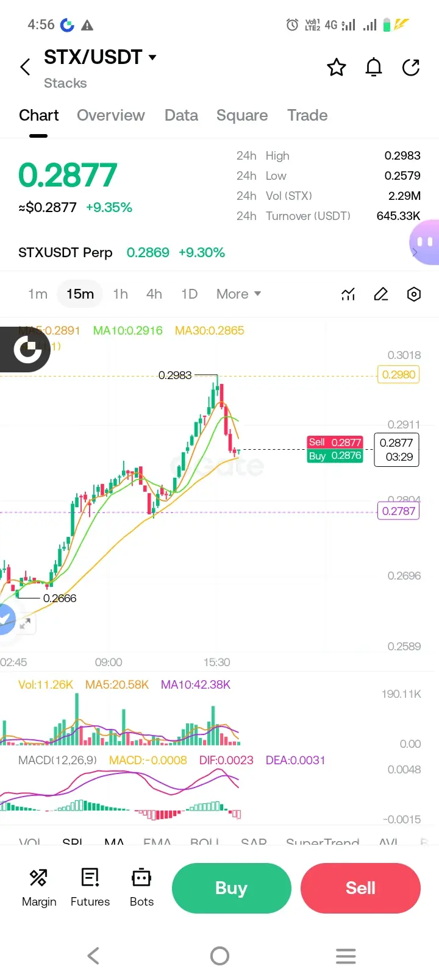The height and width of the screenshot is (980, 439).
Task: Tap the green Buy 0.2876 tag
Action: [335, 456]
